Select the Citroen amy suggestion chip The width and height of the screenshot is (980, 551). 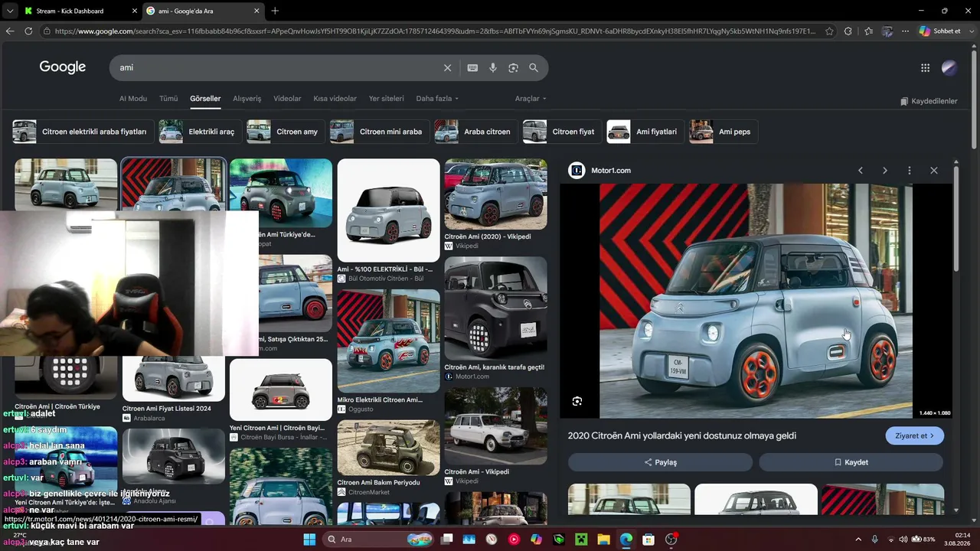[286, 132]
